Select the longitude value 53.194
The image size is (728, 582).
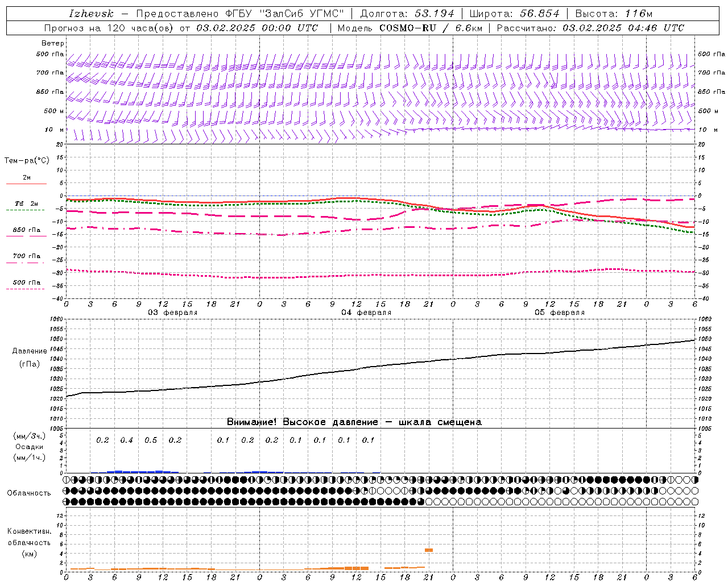tap(435, 14)
